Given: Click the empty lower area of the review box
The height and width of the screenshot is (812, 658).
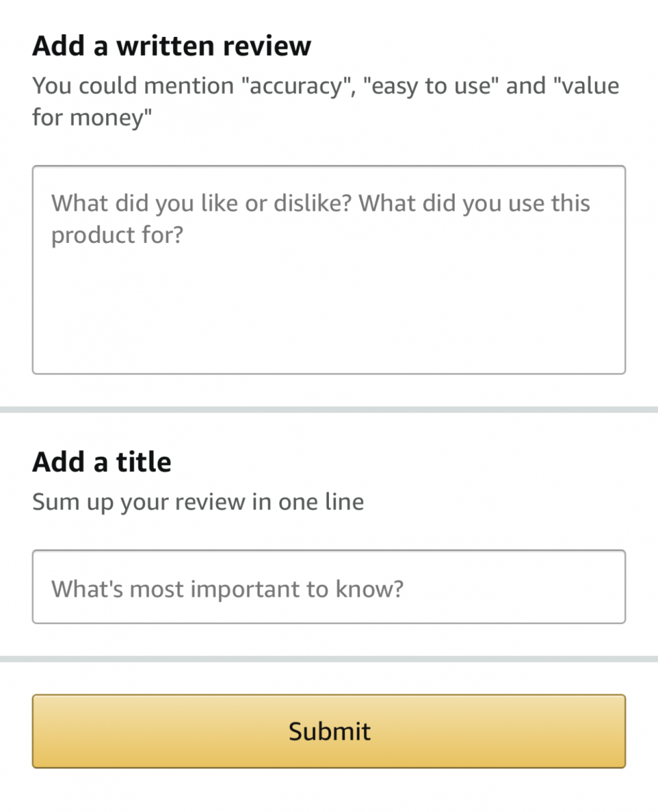Looking at the screenshot, I should (329, 315).
